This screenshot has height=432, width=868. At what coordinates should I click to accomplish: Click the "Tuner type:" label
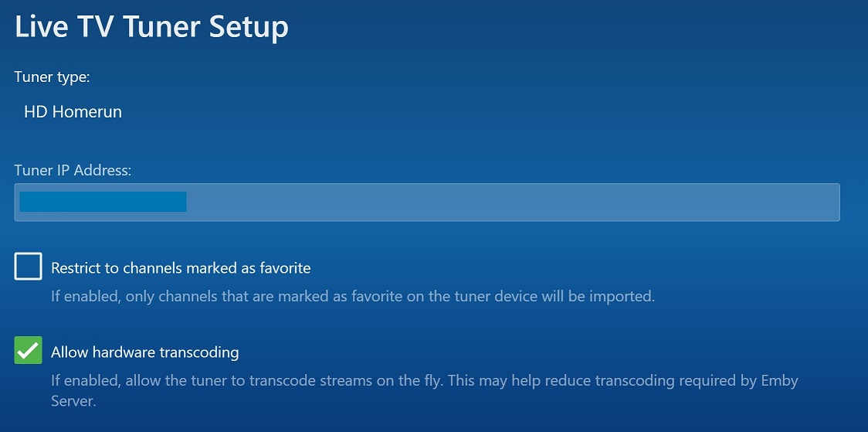[52, 77]
